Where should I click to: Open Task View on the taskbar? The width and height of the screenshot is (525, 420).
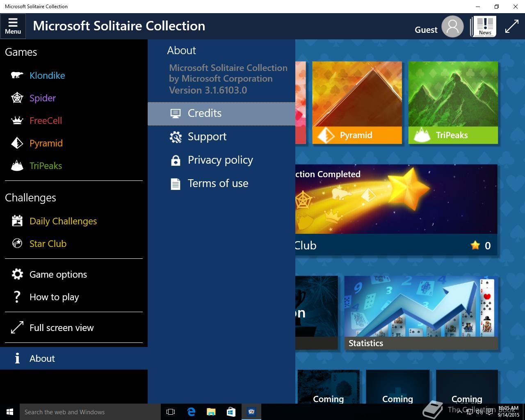coord(171,412)
